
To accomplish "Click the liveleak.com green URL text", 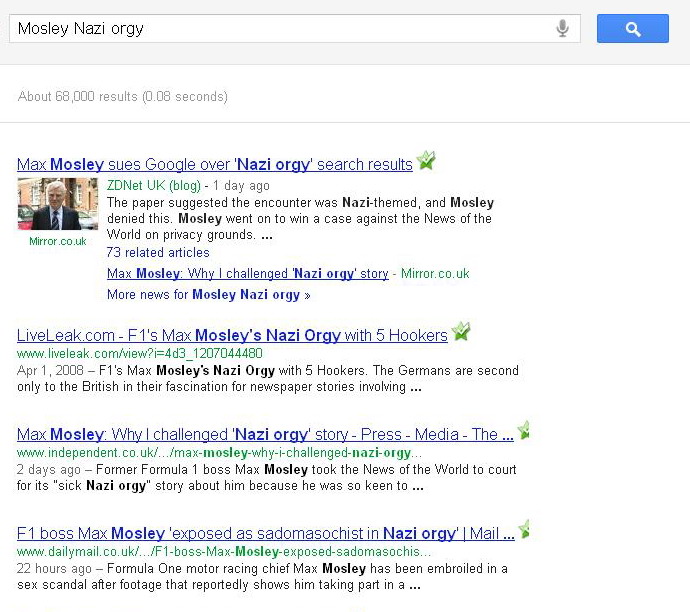I will pos(139,353).
